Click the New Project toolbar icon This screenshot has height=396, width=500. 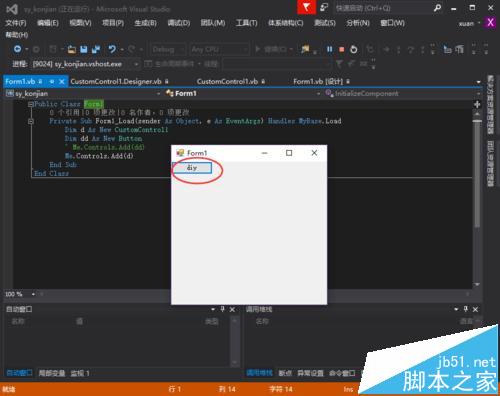pos(53,50)
